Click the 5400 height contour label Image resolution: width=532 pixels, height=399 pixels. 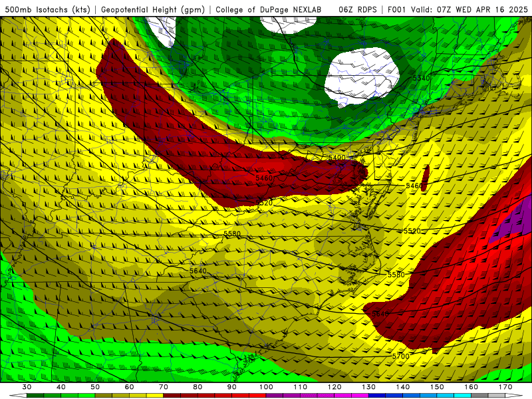pyautogui.click(x=337, y=158)
